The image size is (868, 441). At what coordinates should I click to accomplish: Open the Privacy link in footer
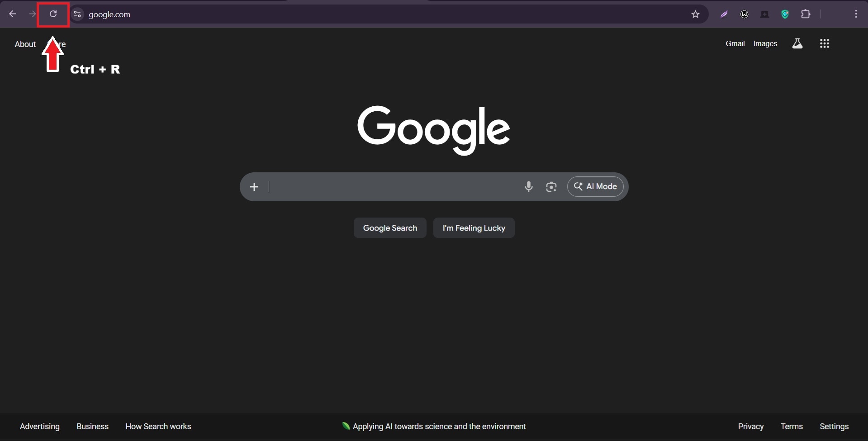[750, 426]
